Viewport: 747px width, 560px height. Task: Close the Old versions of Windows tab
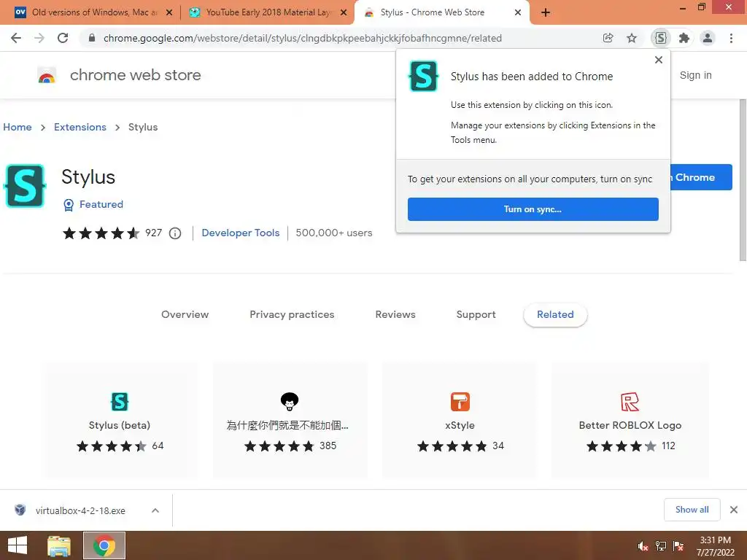tap(169, 13)
